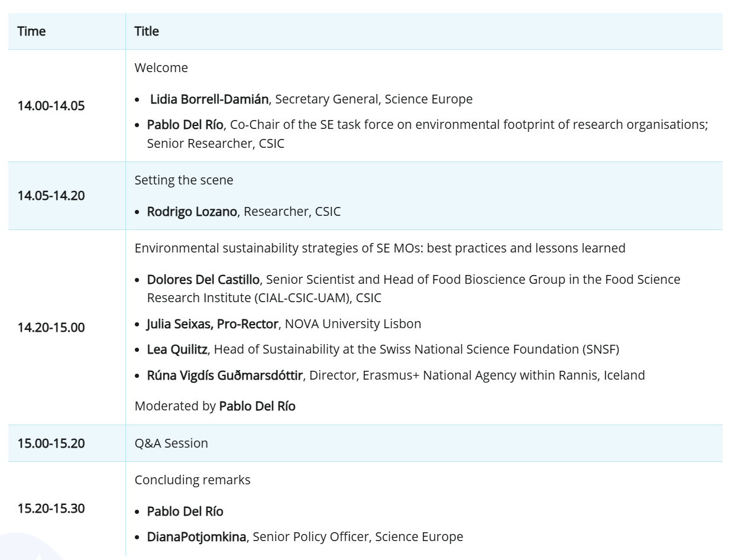The image size is (731, 560).
Task: Select the Rodrigo Lozano speaker name
Action: click(192, 212)
